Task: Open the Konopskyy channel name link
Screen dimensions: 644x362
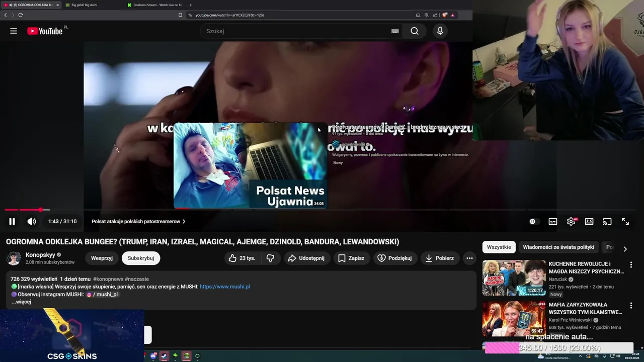Action: pos(40,255)
